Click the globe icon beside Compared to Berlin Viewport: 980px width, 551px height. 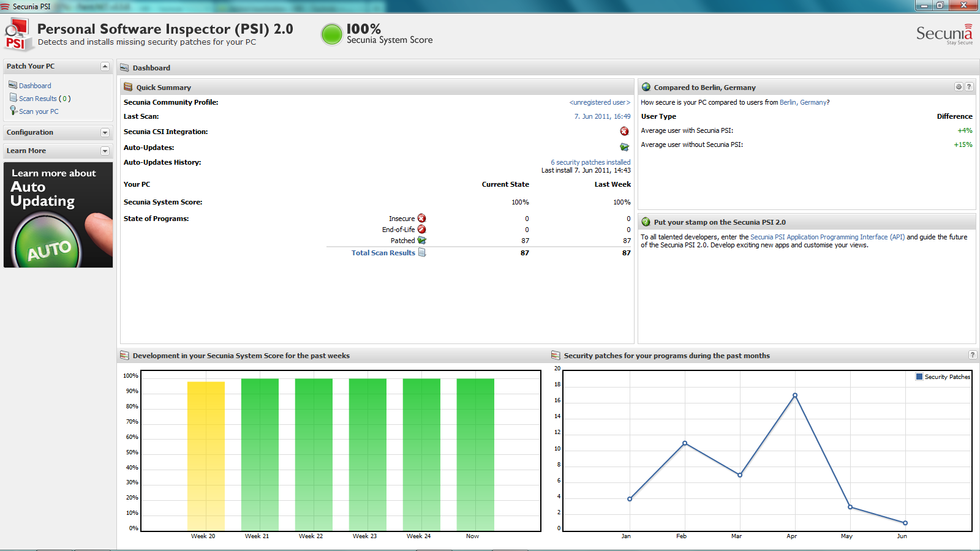646,87
